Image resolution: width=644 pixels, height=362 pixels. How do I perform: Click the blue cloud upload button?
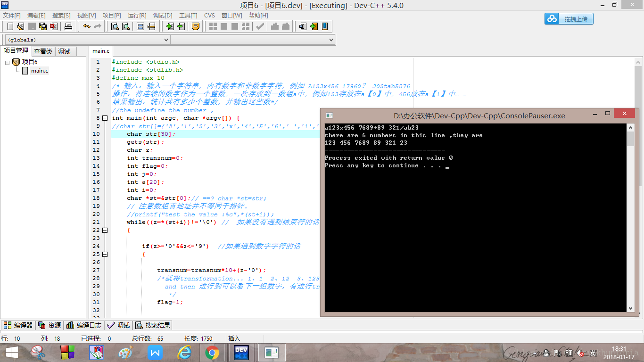(569, 19)
